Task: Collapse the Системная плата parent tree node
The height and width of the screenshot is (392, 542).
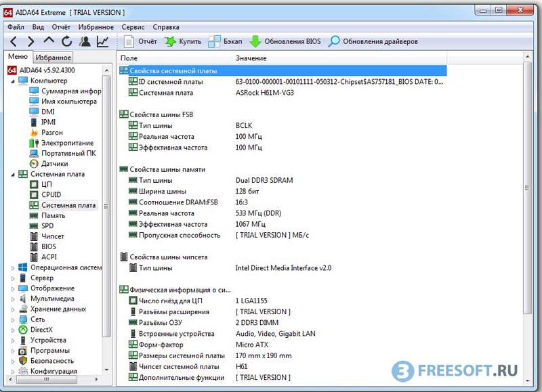Action: tap(13, 175)
